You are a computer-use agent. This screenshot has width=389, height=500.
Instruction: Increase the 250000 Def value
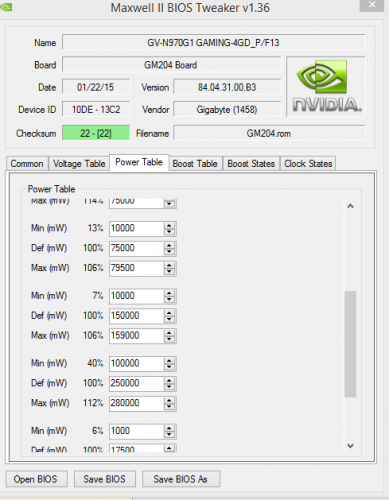[169, 381]
